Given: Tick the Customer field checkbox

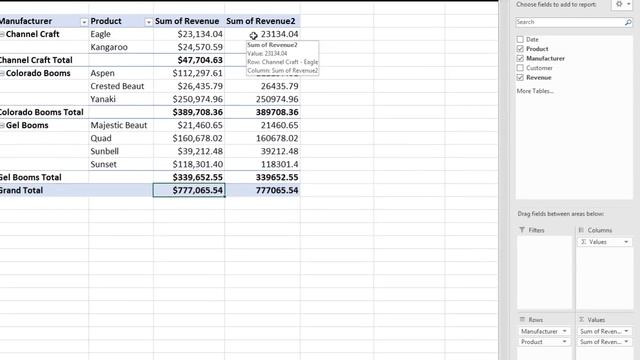Looking at the screenshot, I should (520, 68).
